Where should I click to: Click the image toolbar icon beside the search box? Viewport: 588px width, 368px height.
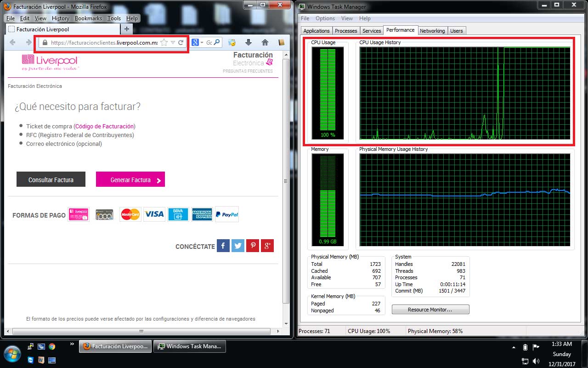coord(232,42)
